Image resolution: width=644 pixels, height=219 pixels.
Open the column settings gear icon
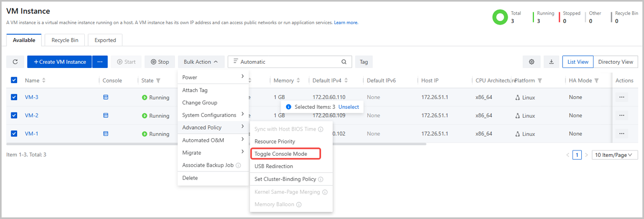pos(531,62)
